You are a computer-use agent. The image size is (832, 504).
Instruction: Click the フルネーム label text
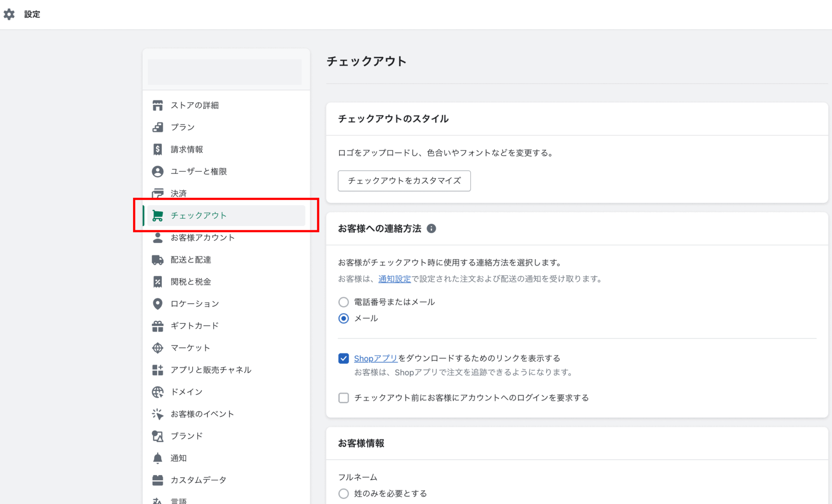[x=357, y=477]
